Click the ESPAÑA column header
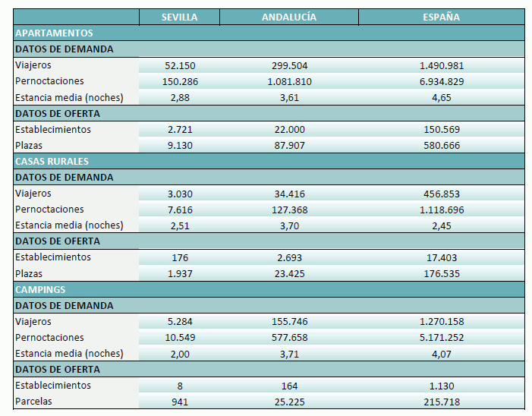 click(x=440, y=17)
